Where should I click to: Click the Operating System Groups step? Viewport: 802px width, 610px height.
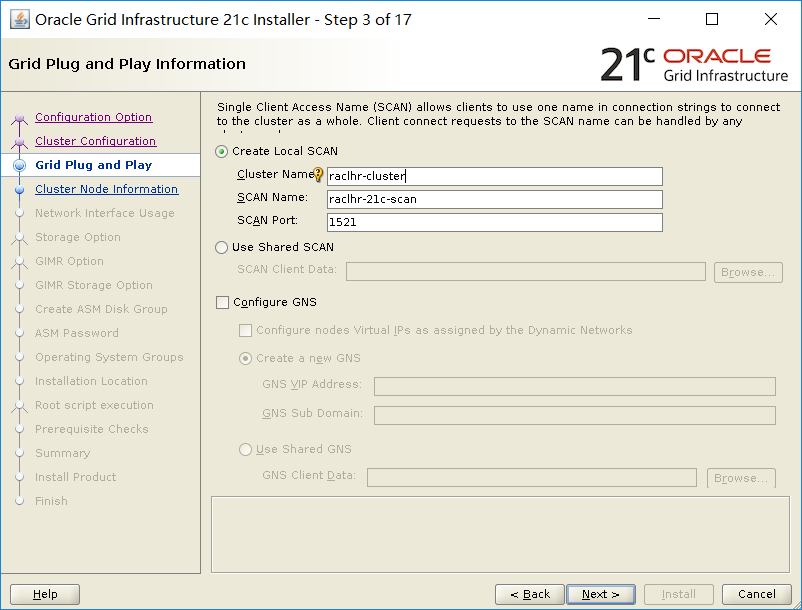109,357
